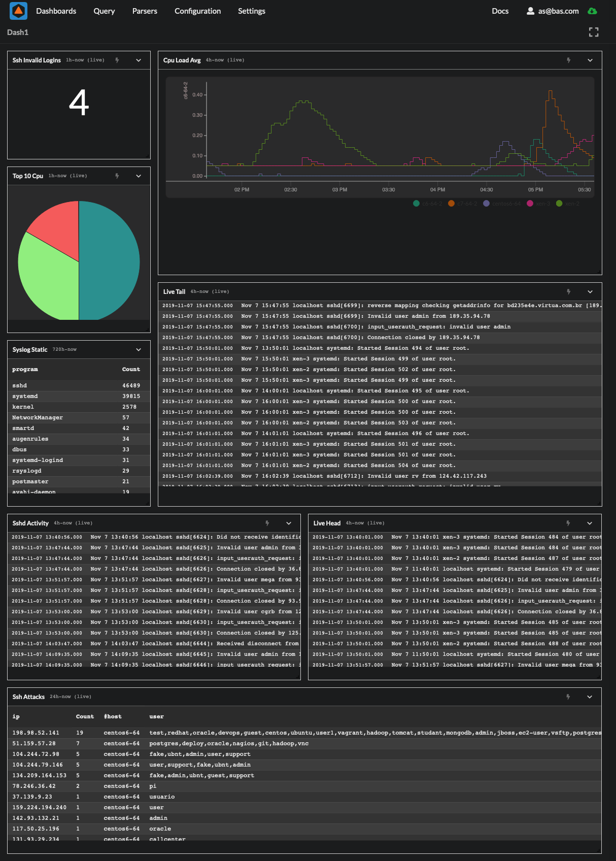Click lightning icon on Top 10 Cpu
This screenshot has height=861, width=616.
click(117, 176)
